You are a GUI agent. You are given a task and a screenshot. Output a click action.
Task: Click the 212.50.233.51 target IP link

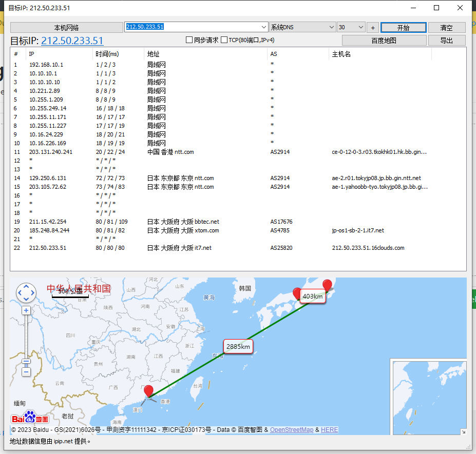tap(72, 41)
